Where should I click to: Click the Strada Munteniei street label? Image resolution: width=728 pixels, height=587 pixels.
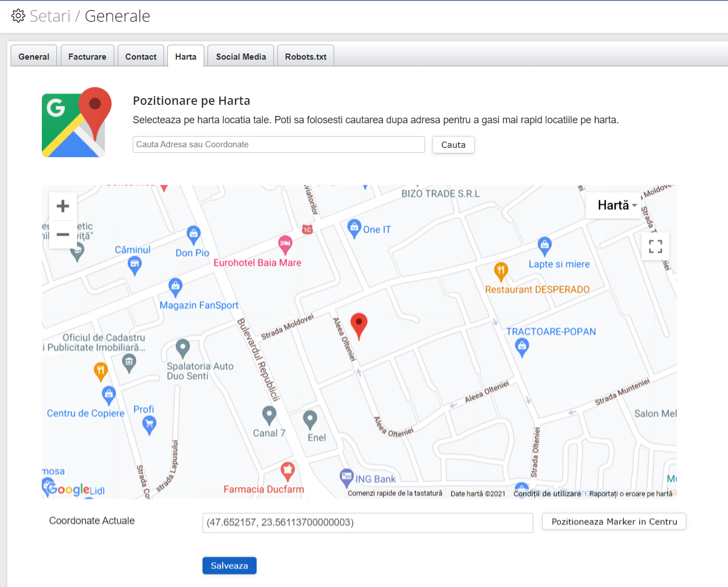(x=623, y=392)
